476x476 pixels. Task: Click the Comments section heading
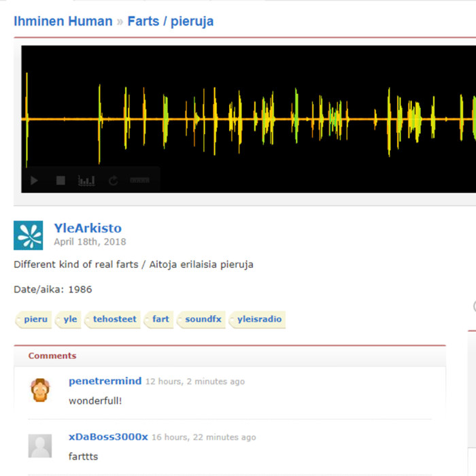click(52, 356)
